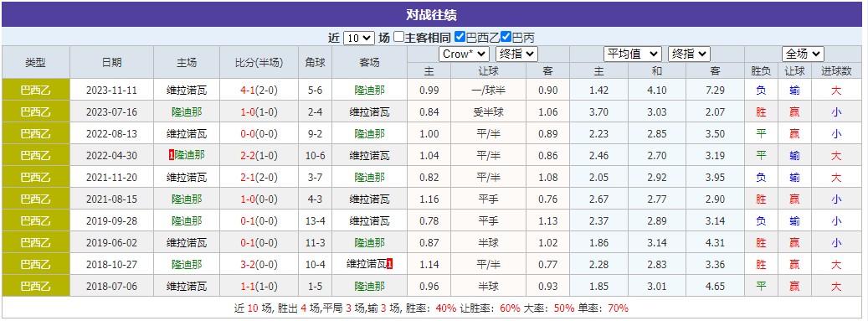Image resolution: width=868 pixels, height=321 pixels.
Task: Click corner count 13-4
Action: [316, 220]
